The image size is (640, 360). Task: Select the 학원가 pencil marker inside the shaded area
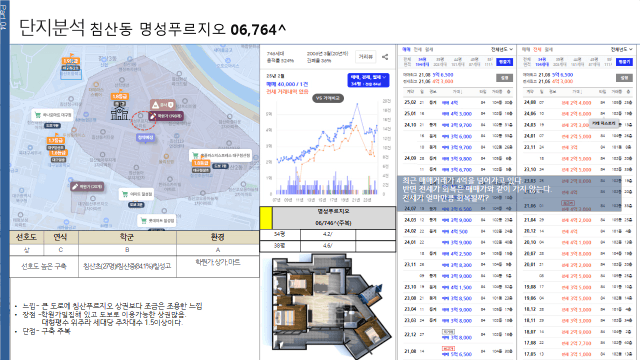coord(165,116)
